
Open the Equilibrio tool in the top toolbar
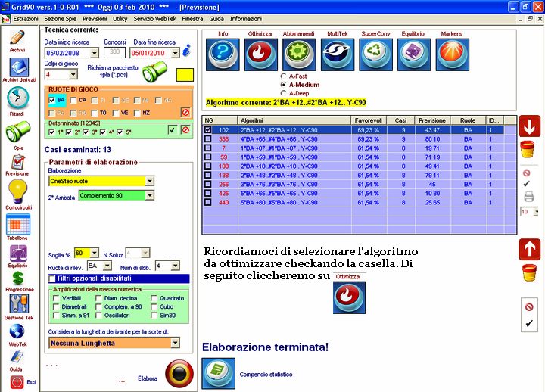[412, 55]
